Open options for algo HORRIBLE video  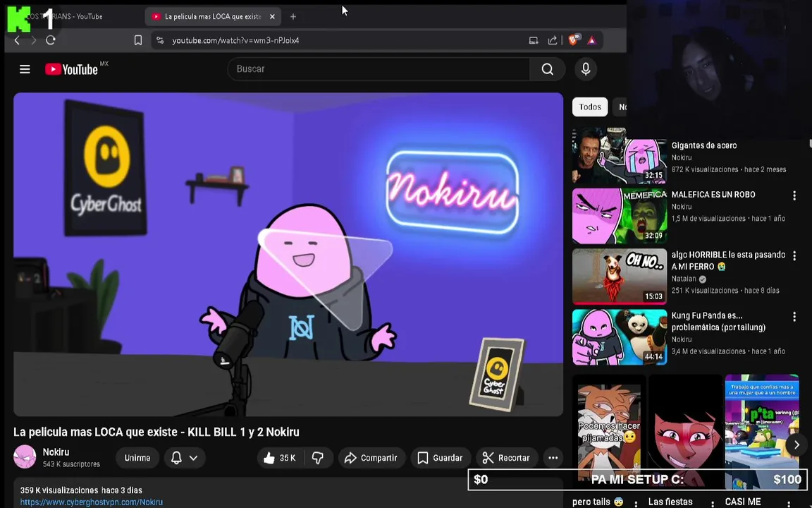click(794, 255)
